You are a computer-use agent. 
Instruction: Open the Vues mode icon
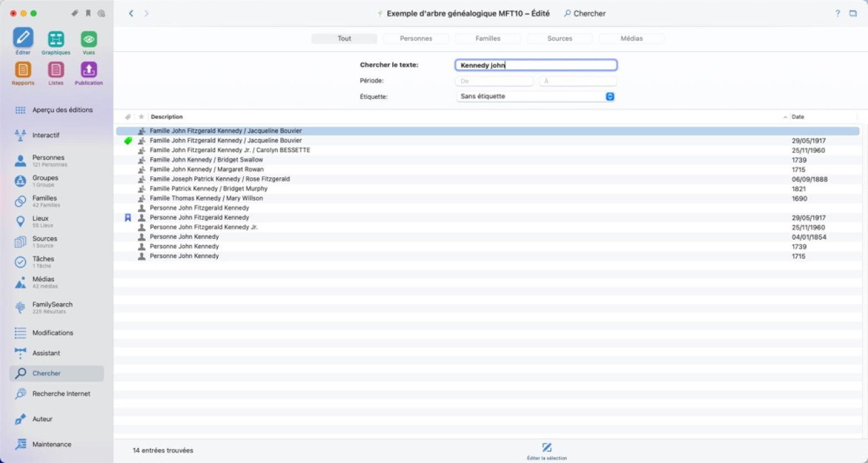tap(89, 39)
